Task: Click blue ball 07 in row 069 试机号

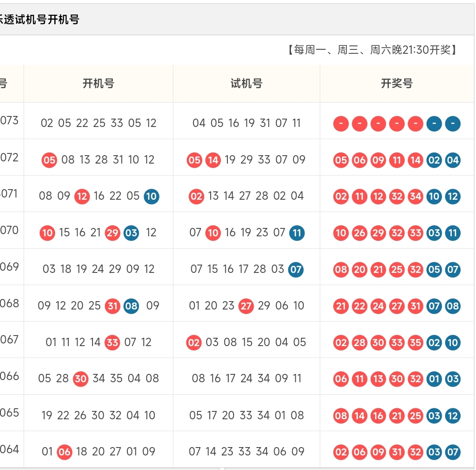Action: [x=296, y=269]
